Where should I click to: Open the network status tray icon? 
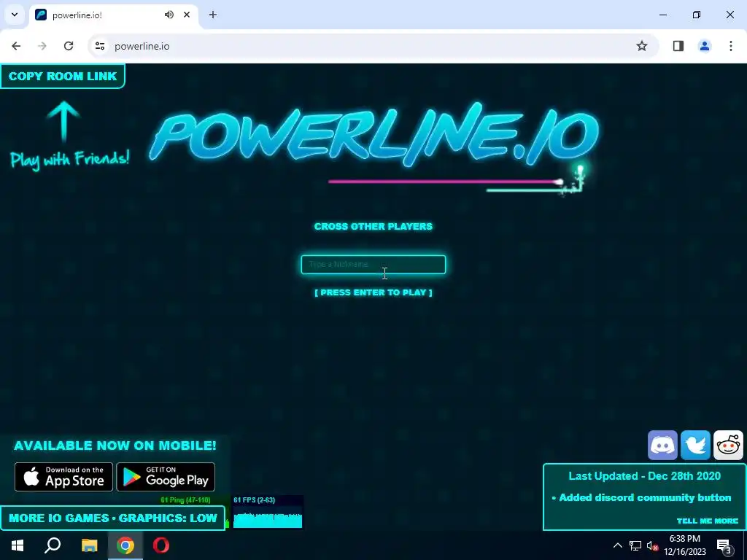[635, 545]
